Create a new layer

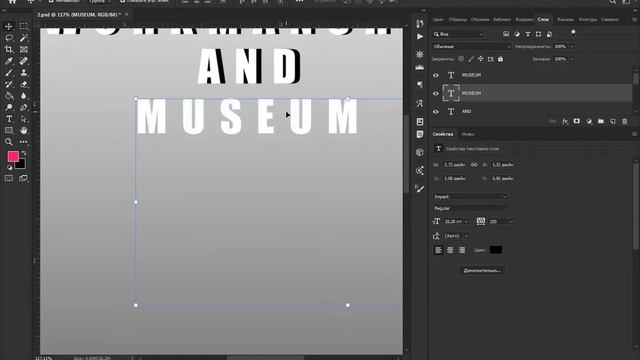click(613, 122)
